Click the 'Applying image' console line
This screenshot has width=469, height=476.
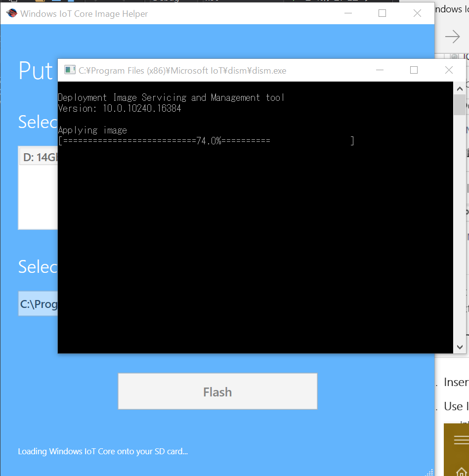pos(92,130)
